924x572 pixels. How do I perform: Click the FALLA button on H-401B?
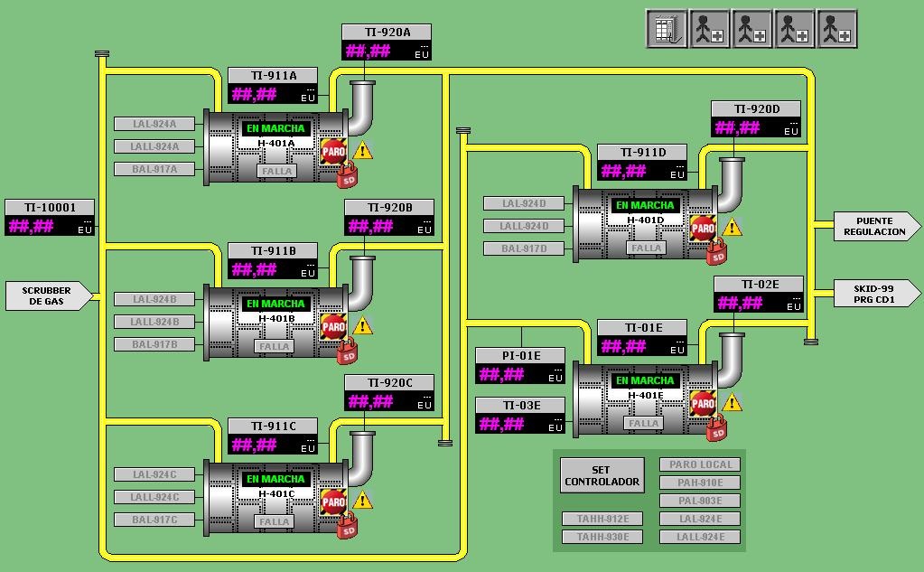[274, 346]
